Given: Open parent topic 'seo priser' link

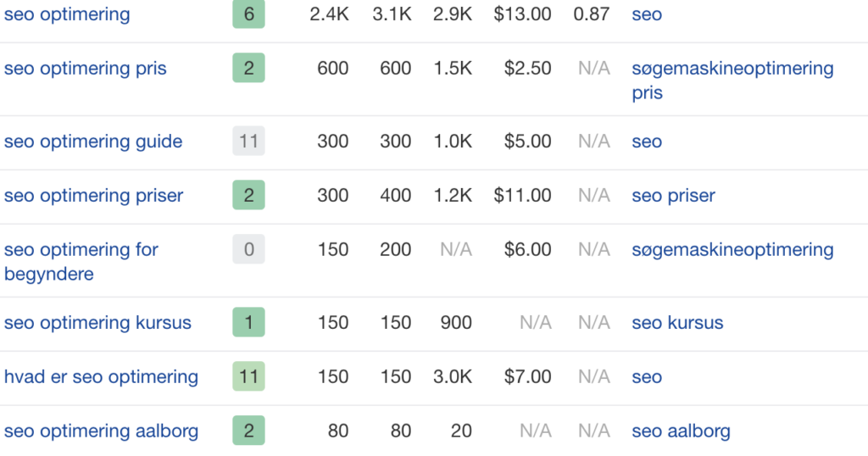Looking at the screenshot, I should [x=673, y=196].
